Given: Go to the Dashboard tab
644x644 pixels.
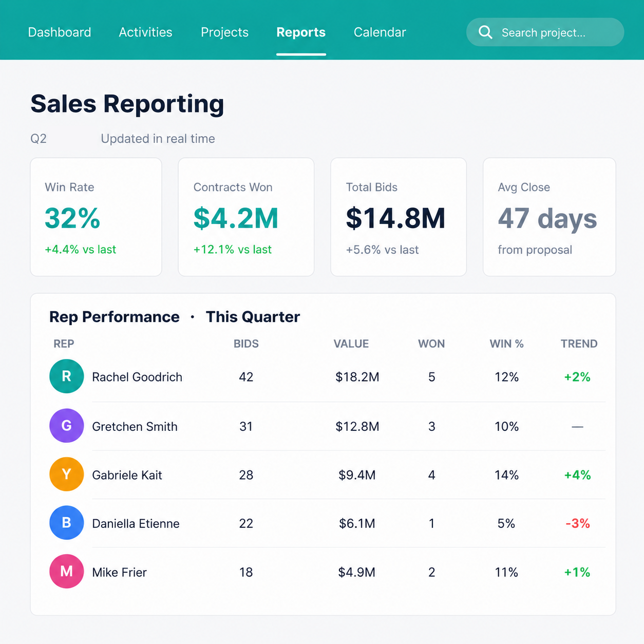Looking at the screenshot, I should 60,32.
